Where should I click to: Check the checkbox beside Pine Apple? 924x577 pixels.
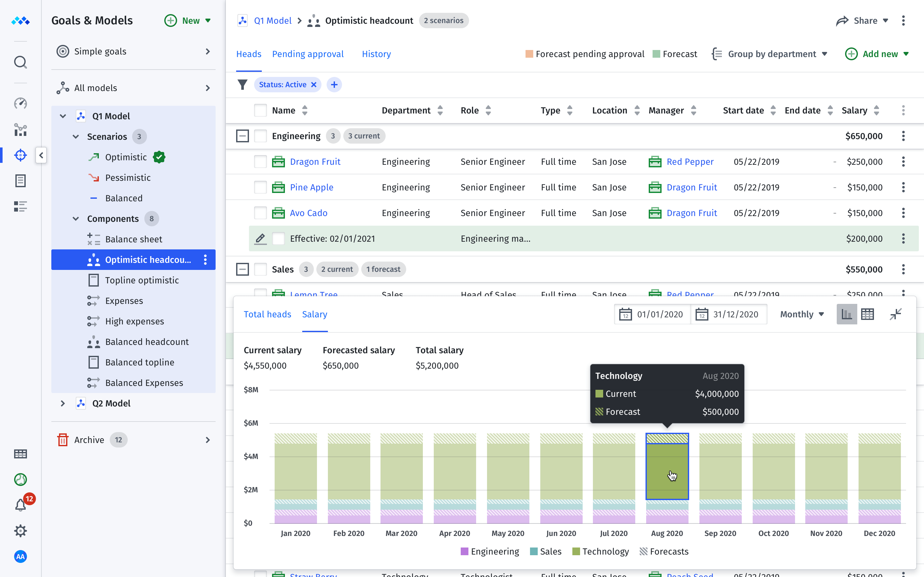tap(261, 187)
